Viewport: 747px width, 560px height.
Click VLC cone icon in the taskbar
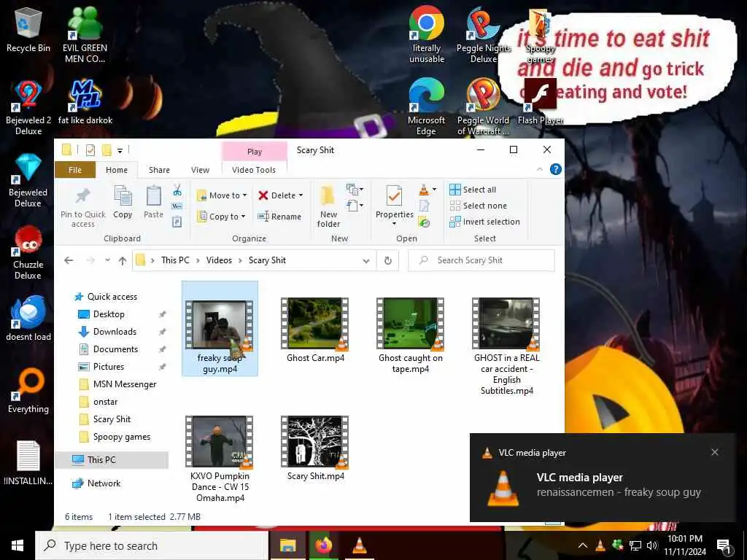[359, 545]
